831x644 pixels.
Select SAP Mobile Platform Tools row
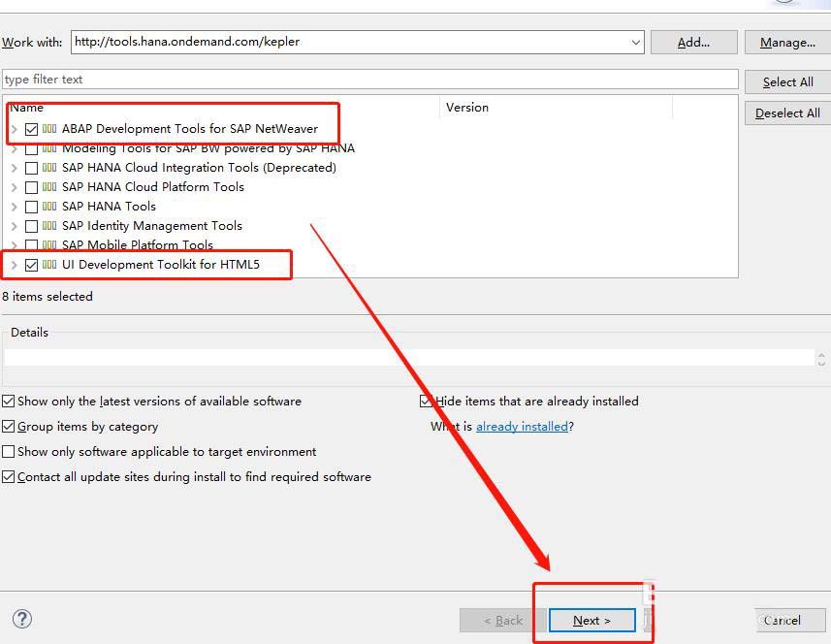point(138,244)
